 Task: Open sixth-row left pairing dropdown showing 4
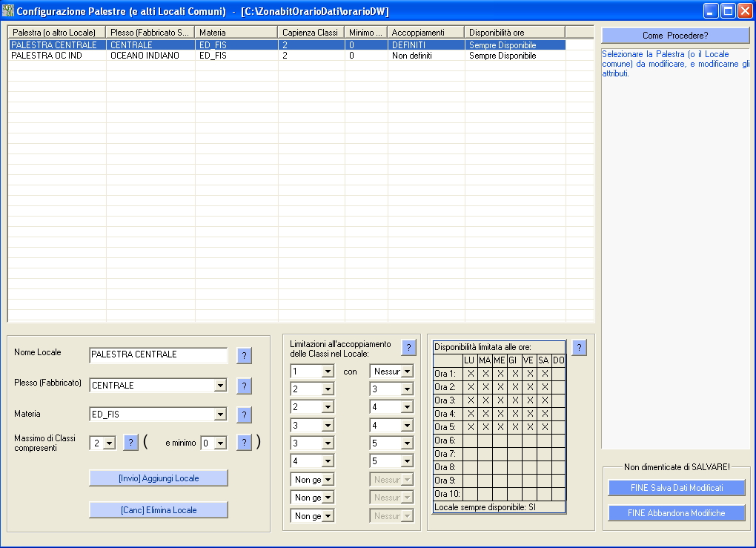tap(328, 461)
